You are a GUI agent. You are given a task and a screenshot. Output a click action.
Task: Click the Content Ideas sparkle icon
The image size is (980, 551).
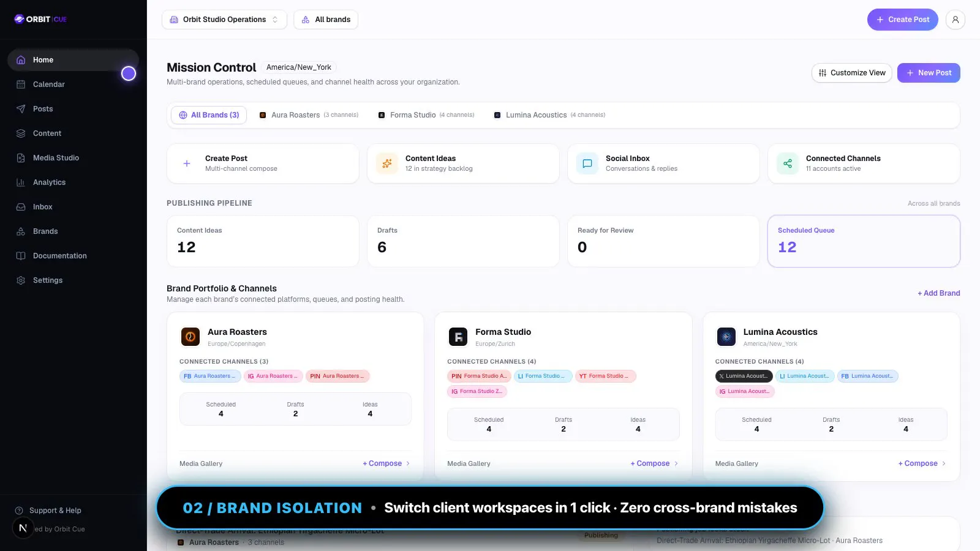coord(387,163)
